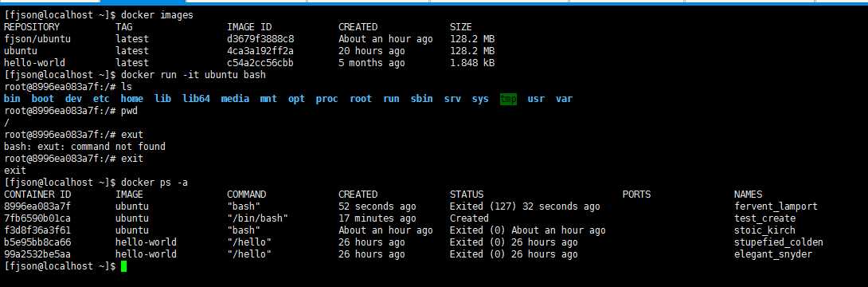Click 'Exited (127) 32 seconds ago' status
The width and height of the screenshot is (868, 287).
[x=525, y=206]
